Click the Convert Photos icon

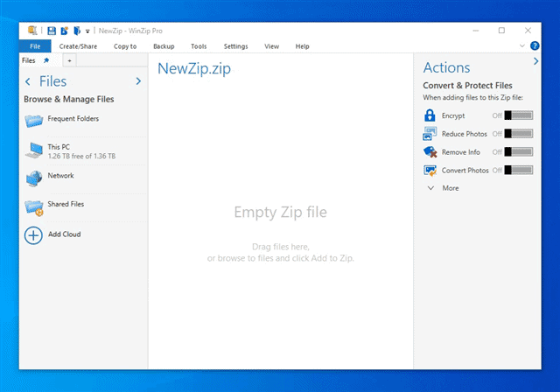(430, 171)
